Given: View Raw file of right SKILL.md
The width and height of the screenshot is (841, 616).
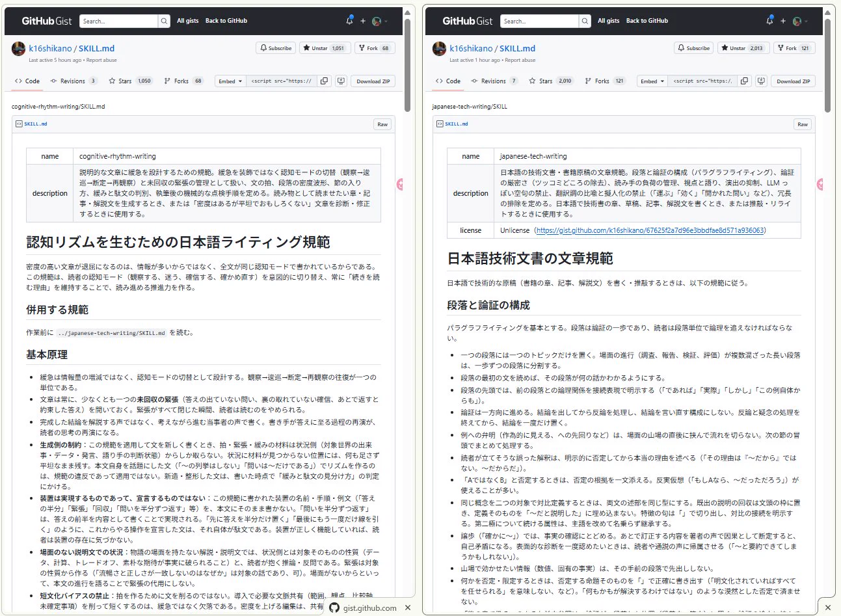Looking at the screenshot, I should pos(803,124).
